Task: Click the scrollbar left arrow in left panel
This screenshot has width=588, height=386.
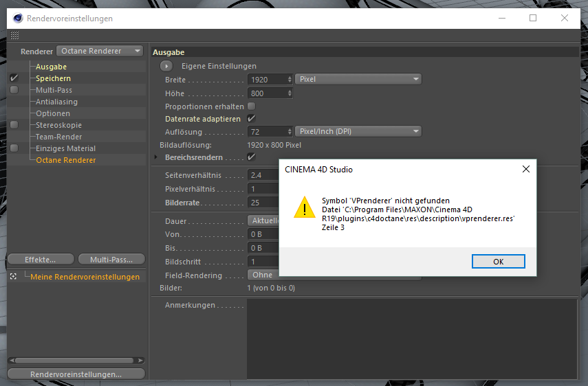Action: point(12,360)
